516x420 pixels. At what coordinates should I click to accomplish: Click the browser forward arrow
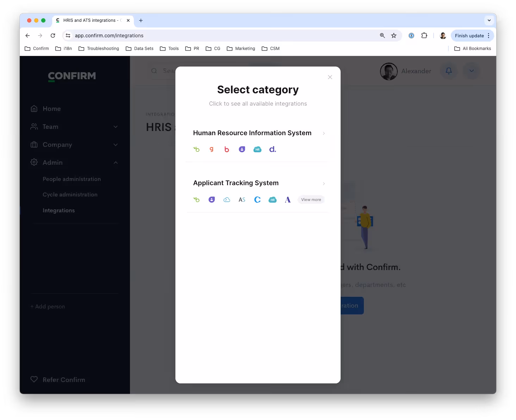click(40, 36)
